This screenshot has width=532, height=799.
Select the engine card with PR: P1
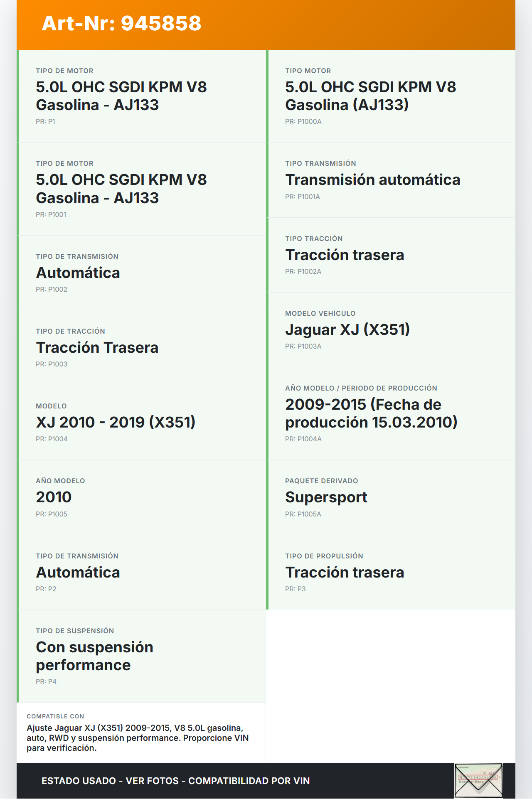point(141,96)
